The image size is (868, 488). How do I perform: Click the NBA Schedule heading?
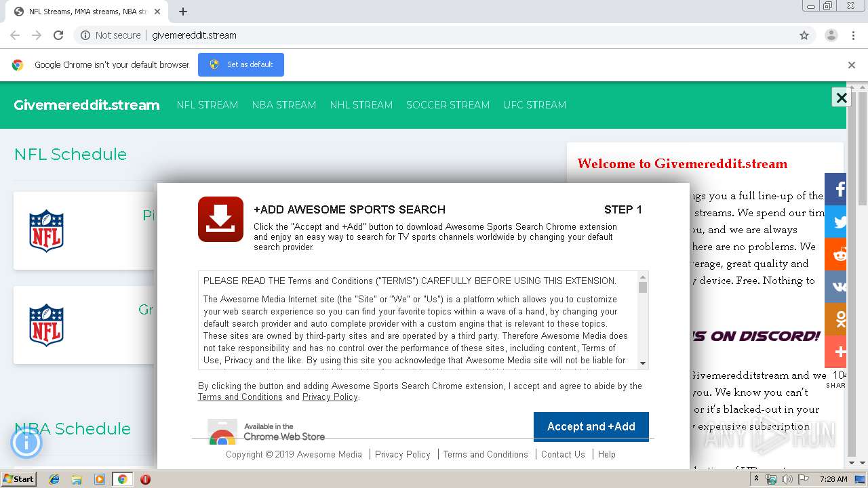pos(73,429)
